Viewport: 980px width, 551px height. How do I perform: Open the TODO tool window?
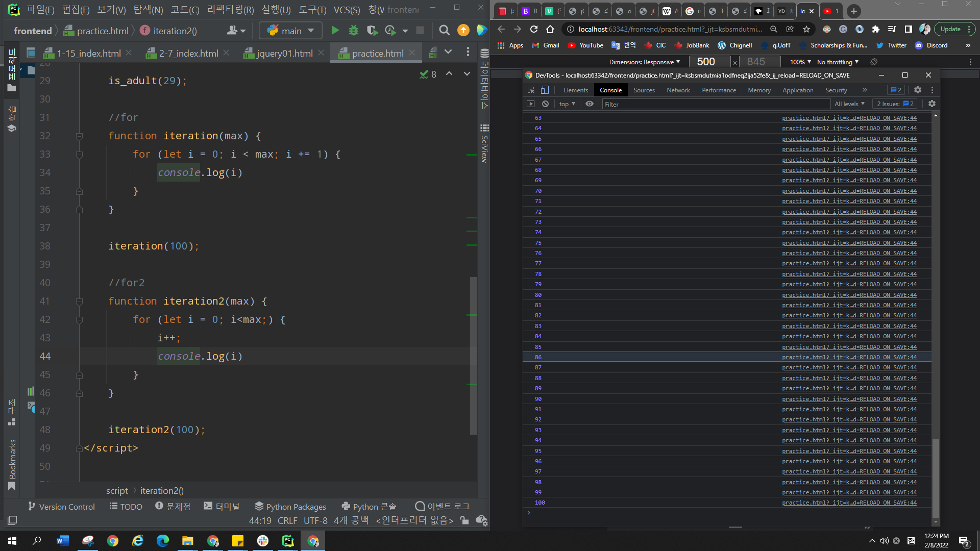pyautogui.click(x=126, y=507)
